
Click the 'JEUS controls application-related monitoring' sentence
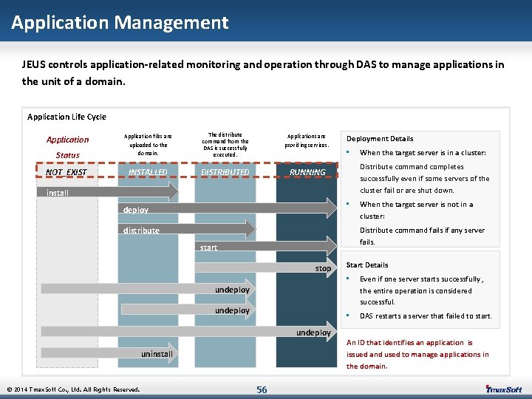pyautogui.click(x=263, y=72)
